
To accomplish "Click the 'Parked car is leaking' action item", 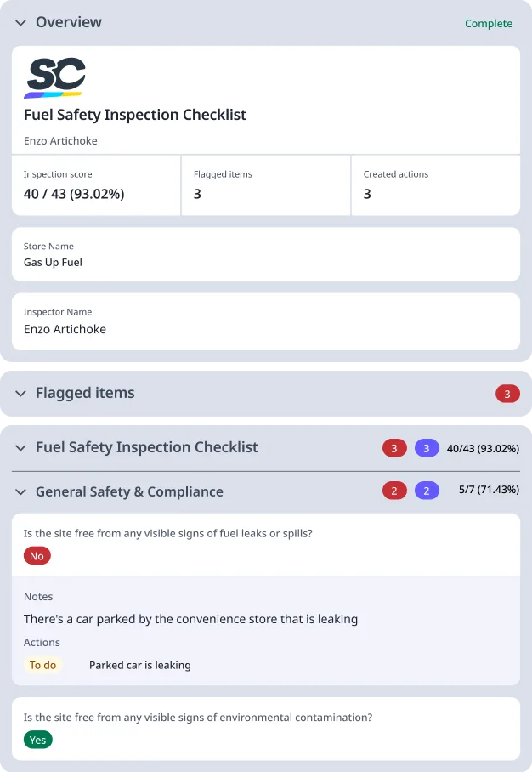I will pos(139,665).
